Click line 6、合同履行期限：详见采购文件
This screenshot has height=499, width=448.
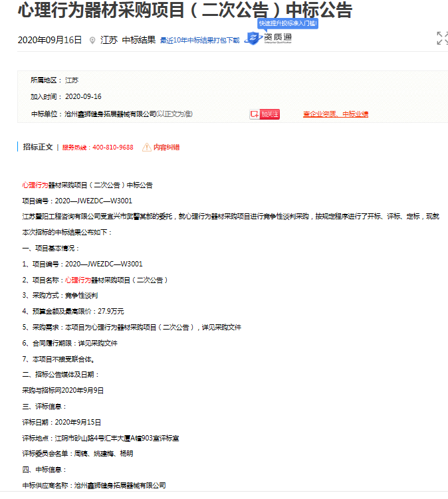(70, 343)
